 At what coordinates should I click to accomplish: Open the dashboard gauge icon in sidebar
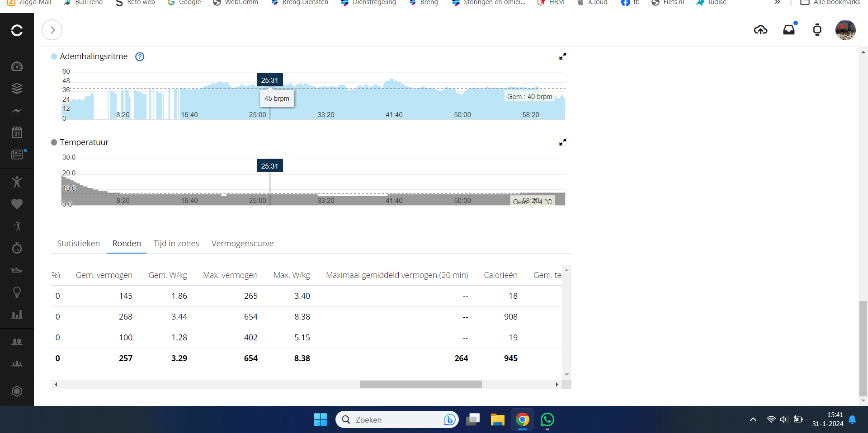(x=17, y=66)
